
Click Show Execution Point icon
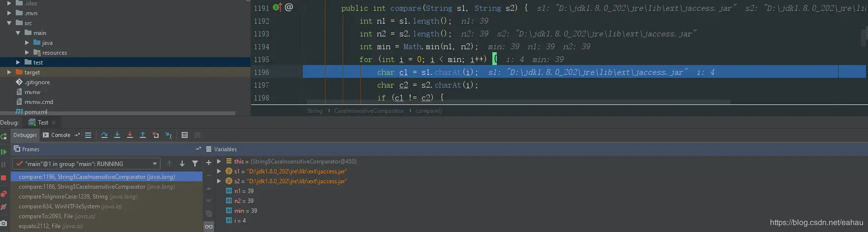click(x=88, y=135)
